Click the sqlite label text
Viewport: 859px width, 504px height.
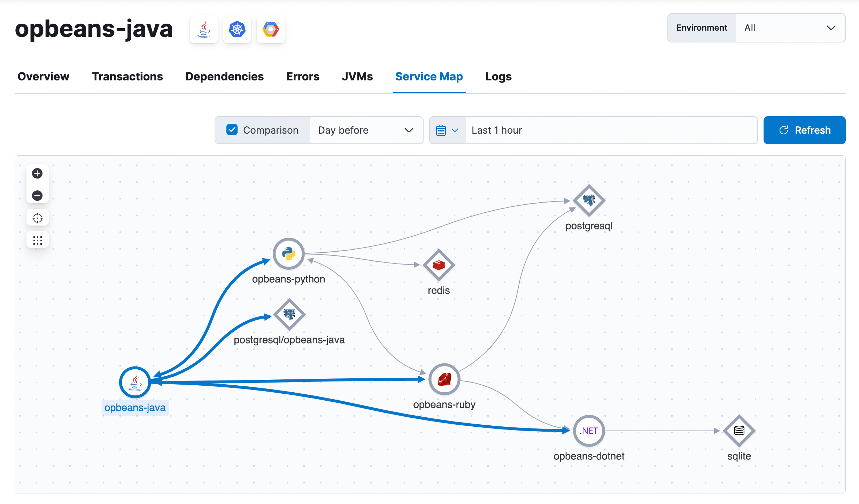[739, 456]
